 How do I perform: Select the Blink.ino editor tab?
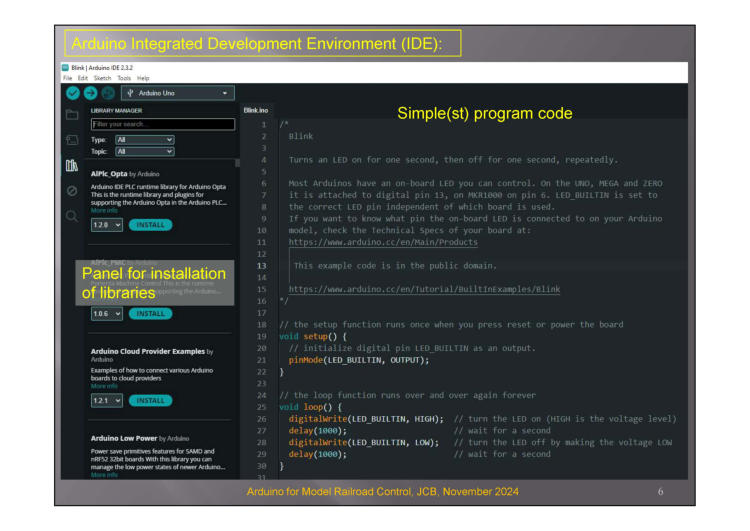256,110
